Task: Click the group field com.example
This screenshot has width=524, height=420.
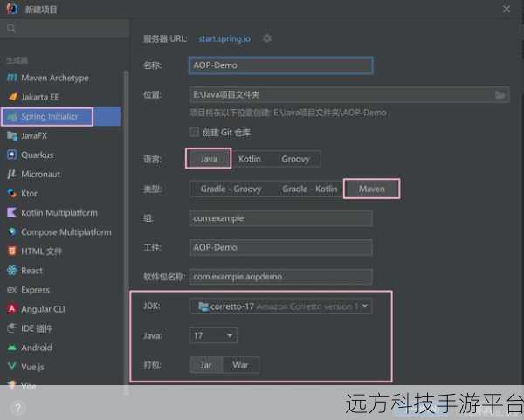Action: tap(280, 218)
